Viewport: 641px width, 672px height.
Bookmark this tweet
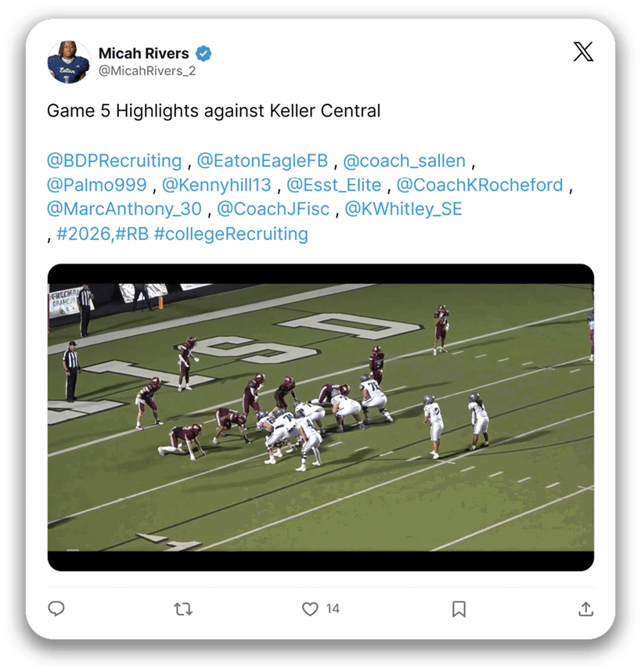click(459, 609)
